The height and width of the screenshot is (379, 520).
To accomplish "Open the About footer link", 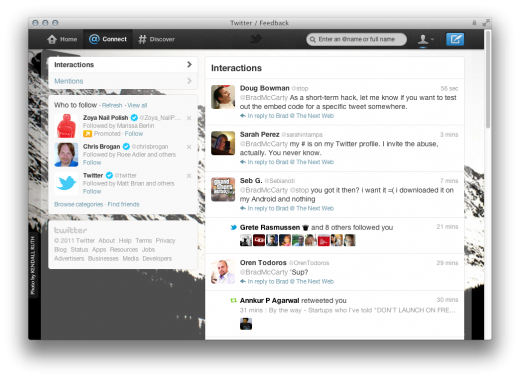I will click(x=106, y=241).
